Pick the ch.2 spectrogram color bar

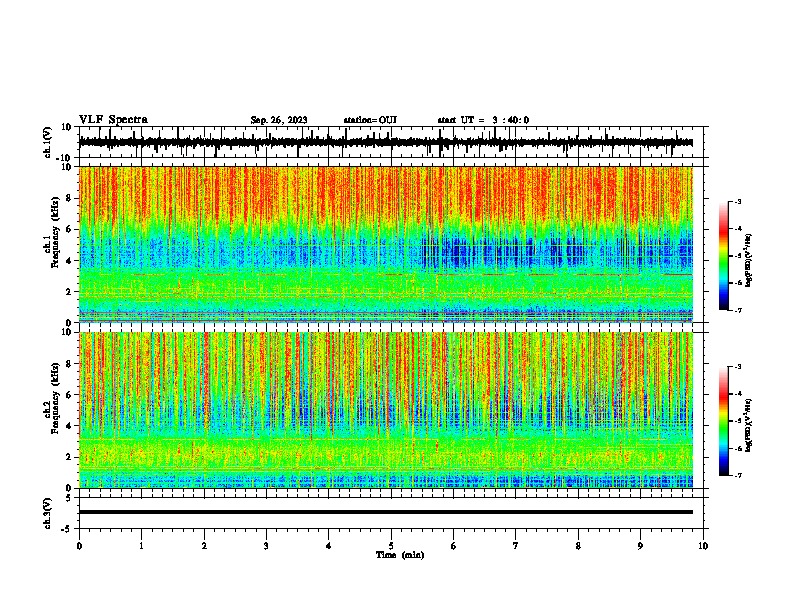pos(723,421)
